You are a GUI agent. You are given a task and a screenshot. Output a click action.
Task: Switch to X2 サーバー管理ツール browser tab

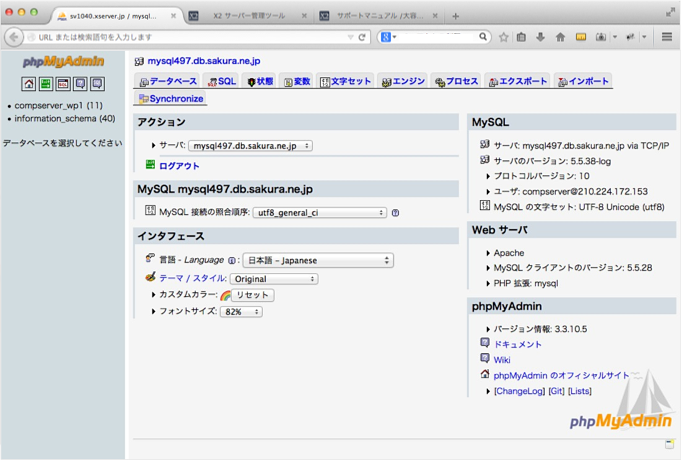coord(248,17)
